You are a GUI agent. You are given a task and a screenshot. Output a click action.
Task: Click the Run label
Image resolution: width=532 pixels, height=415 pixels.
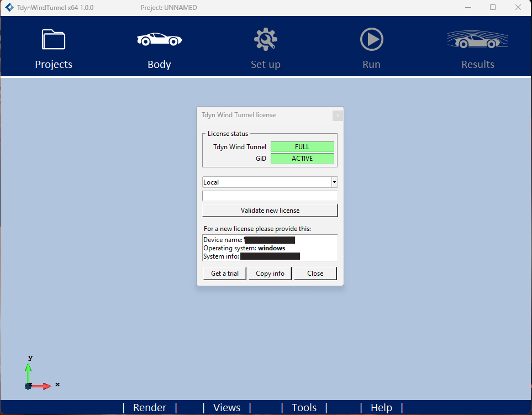click(x=372, y=65)
